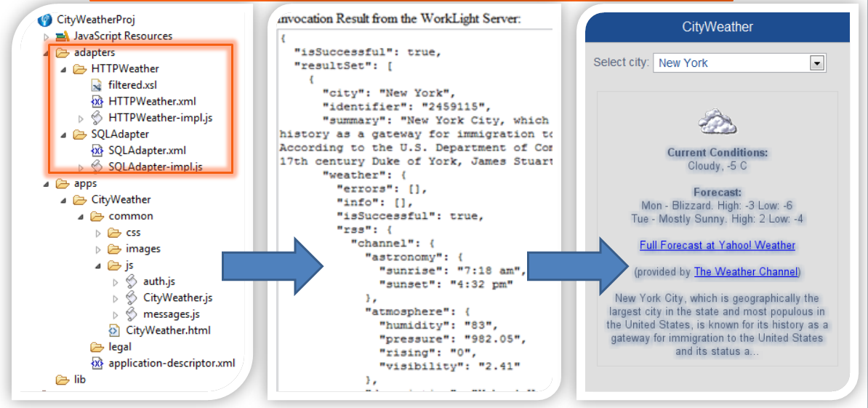
Task: Open Full Forecast at Yahoo! Weather link
Action: pyautogui.click(x=717, y=245)
